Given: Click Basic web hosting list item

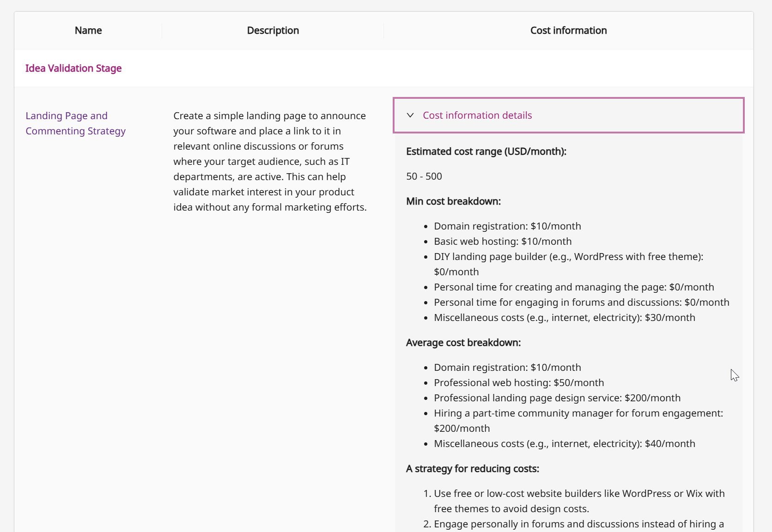Looking at the screenshot, I should coord(503,242).
